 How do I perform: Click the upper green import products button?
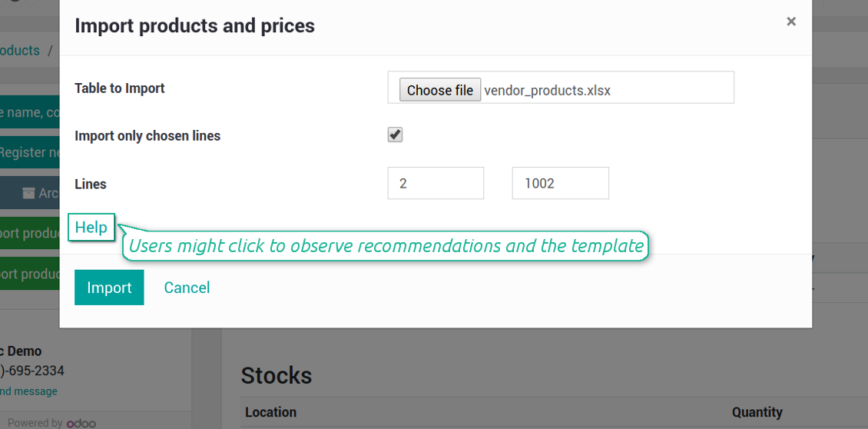[x=29, y=234]
